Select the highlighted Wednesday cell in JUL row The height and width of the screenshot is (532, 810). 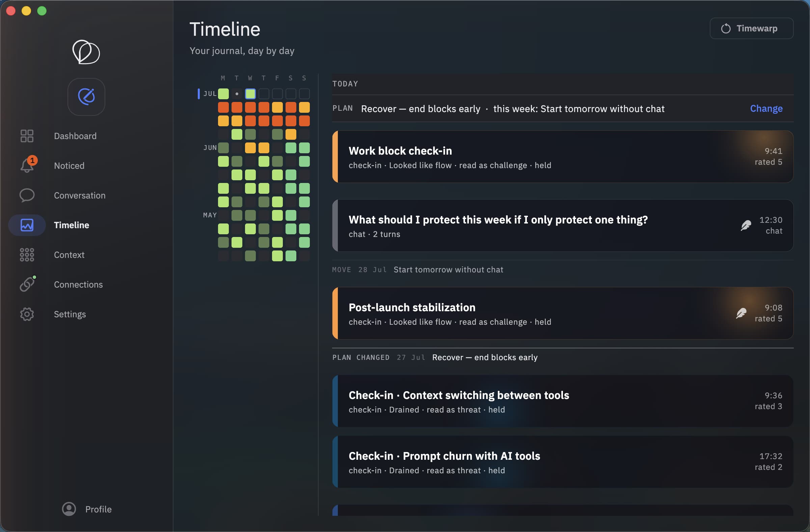click(250, 94)
